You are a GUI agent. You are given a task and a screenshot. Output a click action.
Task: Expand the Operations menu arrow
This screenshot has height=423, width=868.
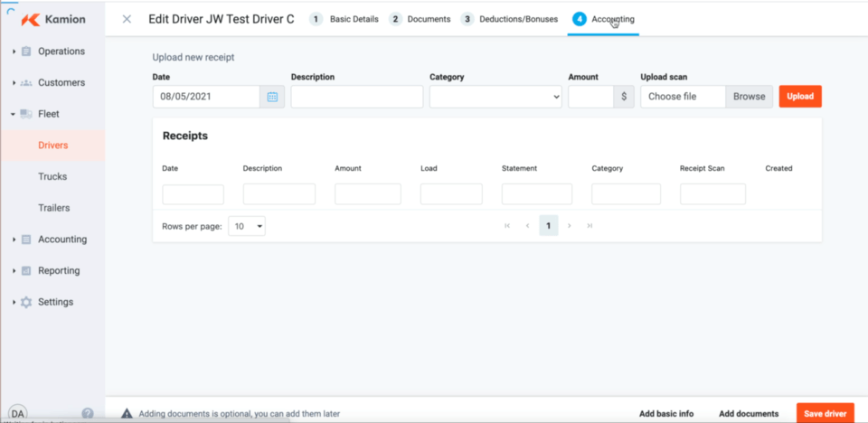(14, 52)
